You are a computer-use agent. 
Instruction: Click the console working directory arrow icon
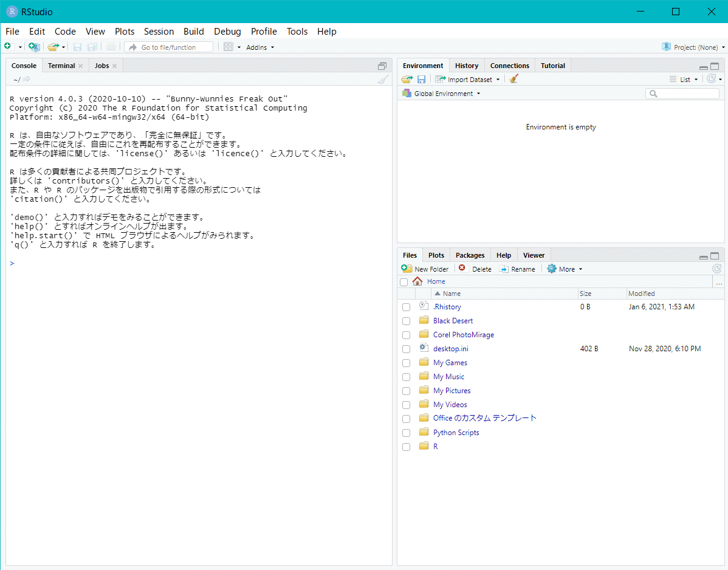(x=27, y=80)
